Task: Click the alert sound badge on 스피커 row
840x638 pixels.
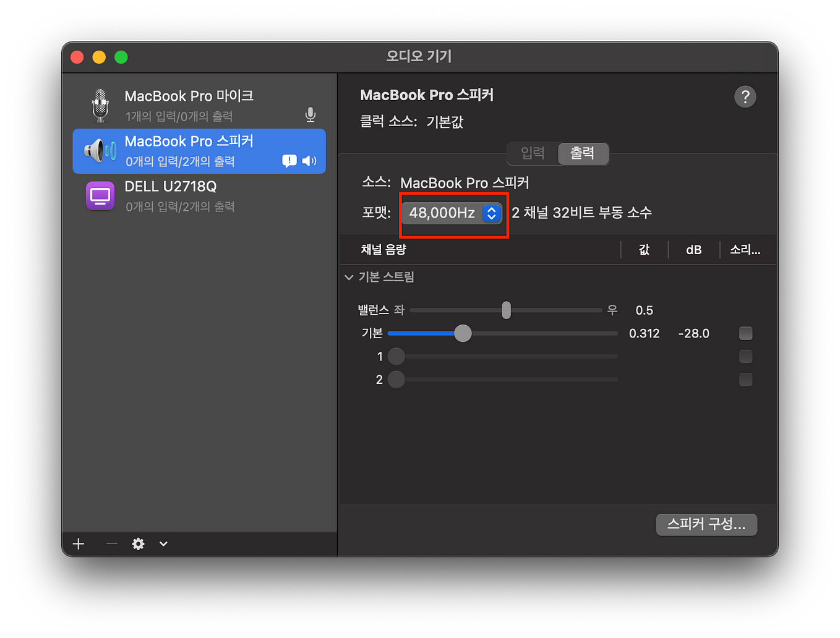Action: tap(289, 161)
